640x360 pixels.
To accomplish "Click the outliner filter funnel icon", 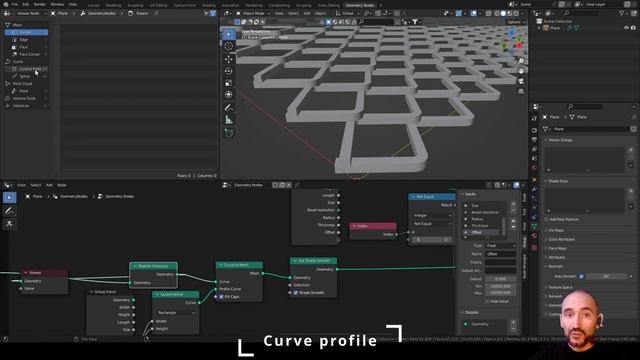I will point(622,13).
